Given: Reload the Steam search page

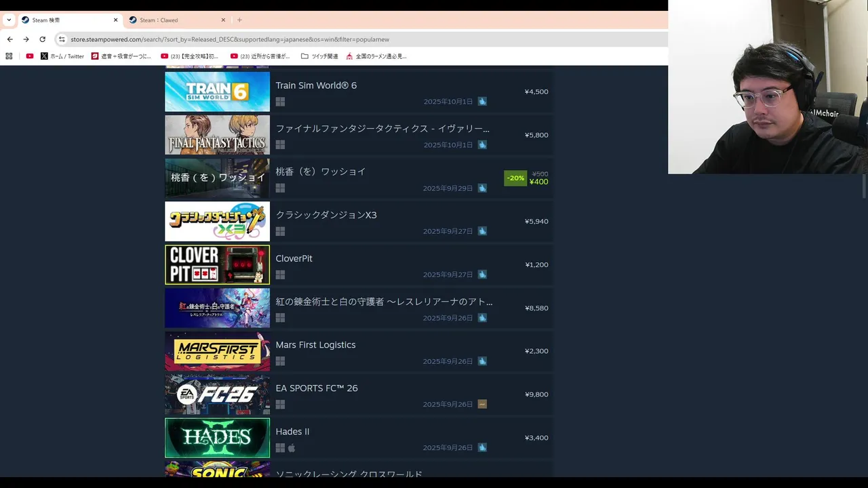Looking at the screenshot, I should [x=42, y=39].
